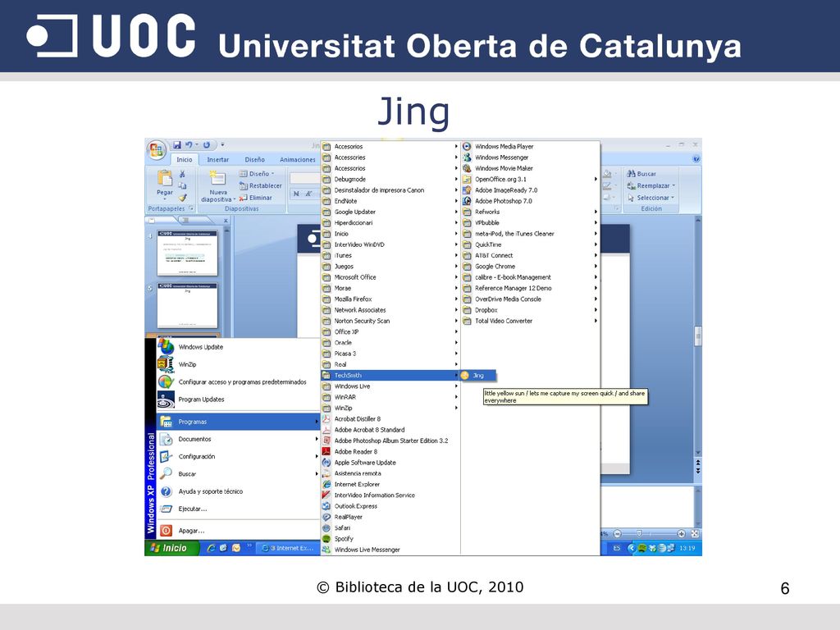Click the Format Painter brush icon
Screen dimensions: 840x630
[182, 198]
